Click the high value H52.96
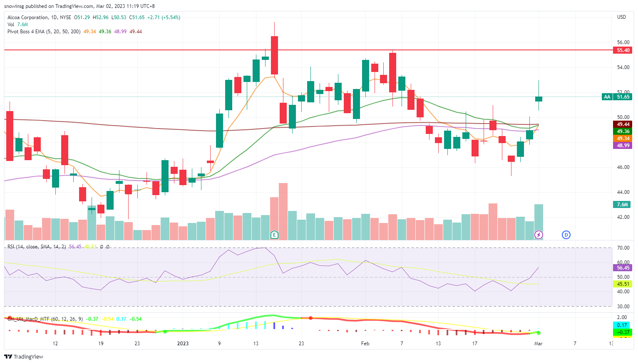 point(100,17)
